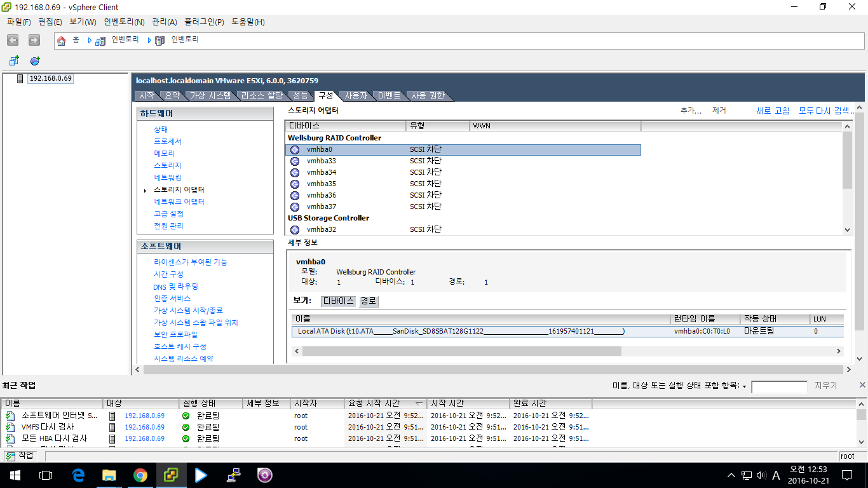Open the 인벤토리(N) menu
The image size is (868, 488).
pos(124,22)
